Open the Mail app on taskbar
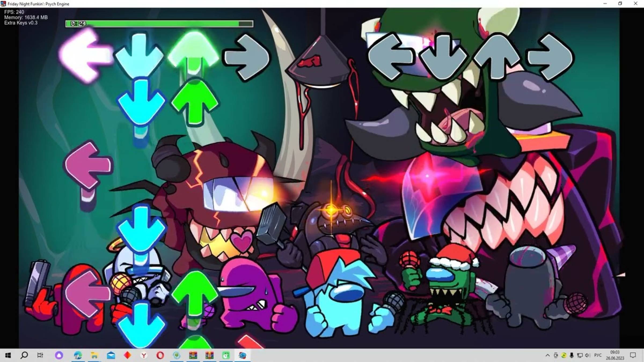Screen dimensions: 644x362 point(111,355)
